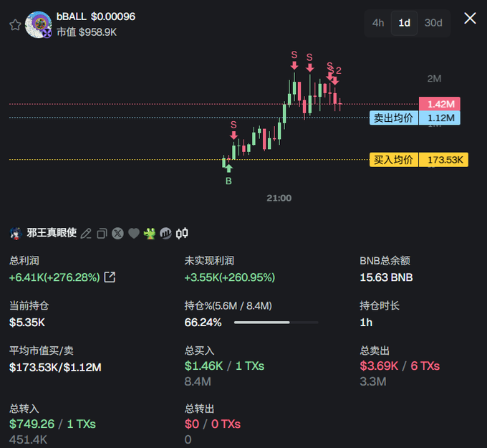The width and height of the screenshot is (487, 448).
Task: Copy the wallet address icon
Action: tap(102, 233)
